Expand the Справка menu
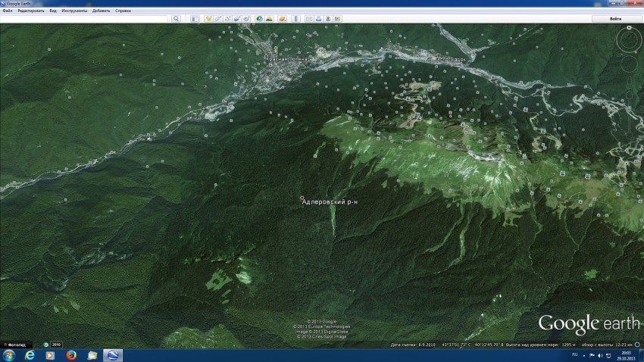The image size is (644, 362). point(123,11)
